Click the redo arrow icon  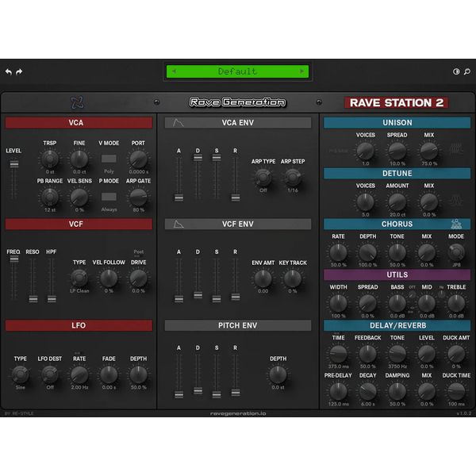tap(19, 71)
